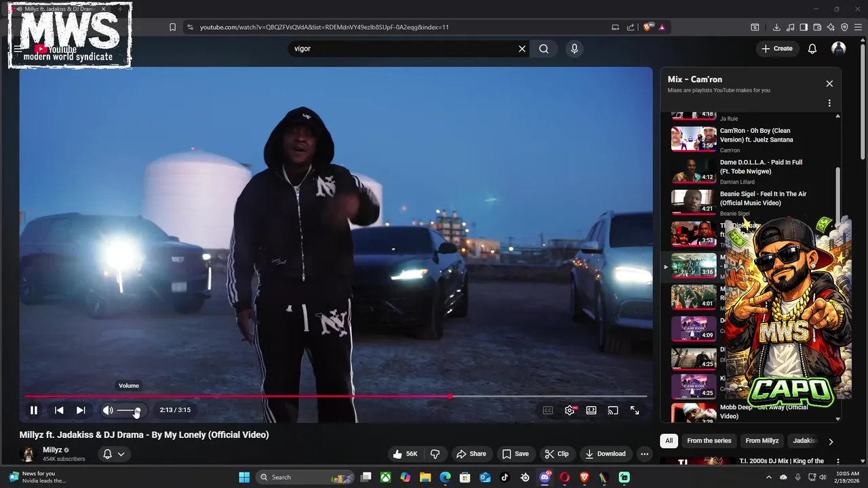Pause the video playback
The height and width of the screenshot is (488, 868).
click(x=33, y=410)
